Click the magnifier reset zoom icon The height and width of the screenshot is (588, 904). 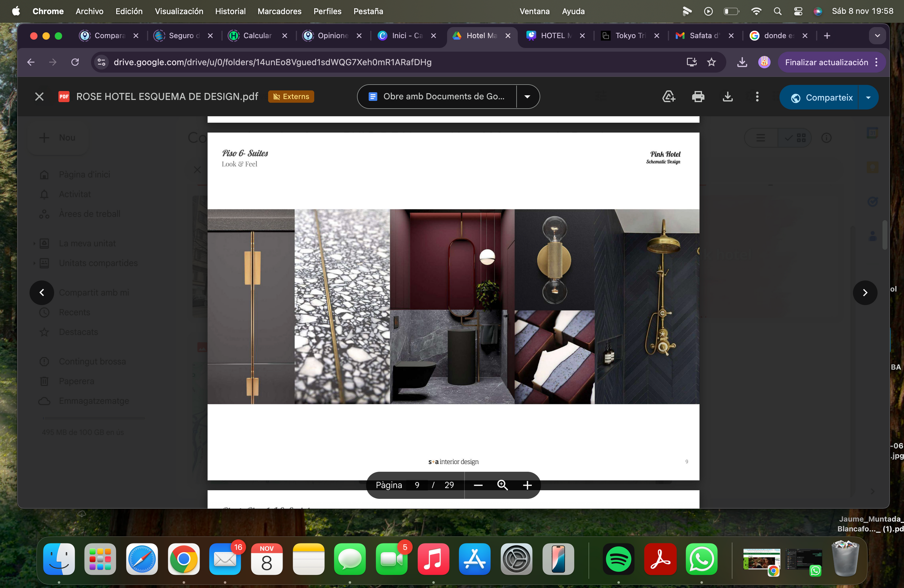click(x=503, y=485)
